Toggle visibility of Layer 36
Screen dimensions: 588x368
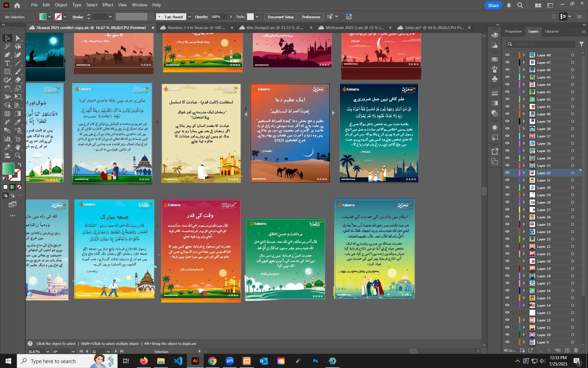click(507, 143)
